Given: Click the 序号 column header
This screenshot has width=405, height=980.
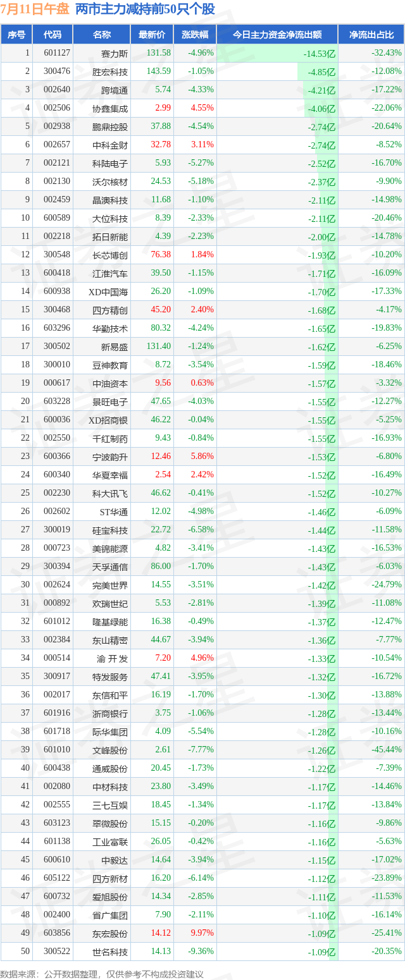Looking at the screenshot, I should tap(16, 35).
